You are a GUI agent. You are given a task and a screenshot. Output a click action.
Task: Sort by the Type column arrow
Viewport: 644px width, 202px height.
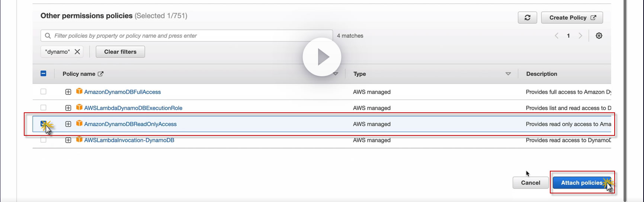(x=508, y=74)
